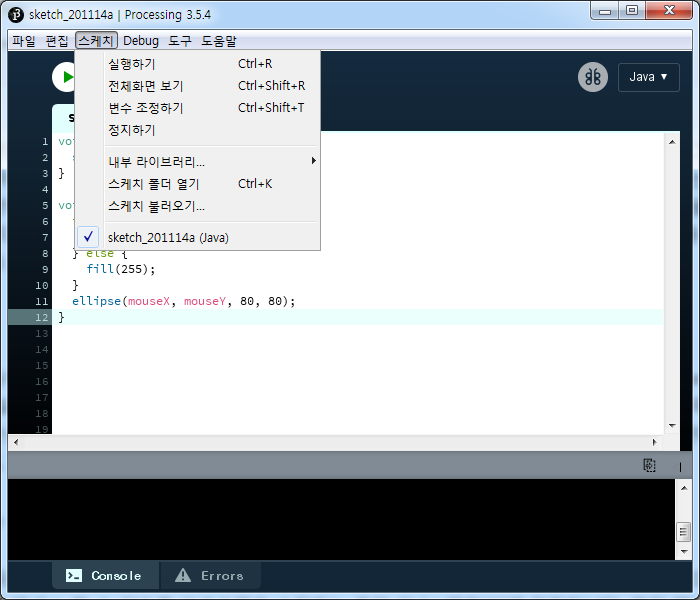Viewport: 700px width, 600px height.
Task: Close the Processing window
Action: (669, 11)
